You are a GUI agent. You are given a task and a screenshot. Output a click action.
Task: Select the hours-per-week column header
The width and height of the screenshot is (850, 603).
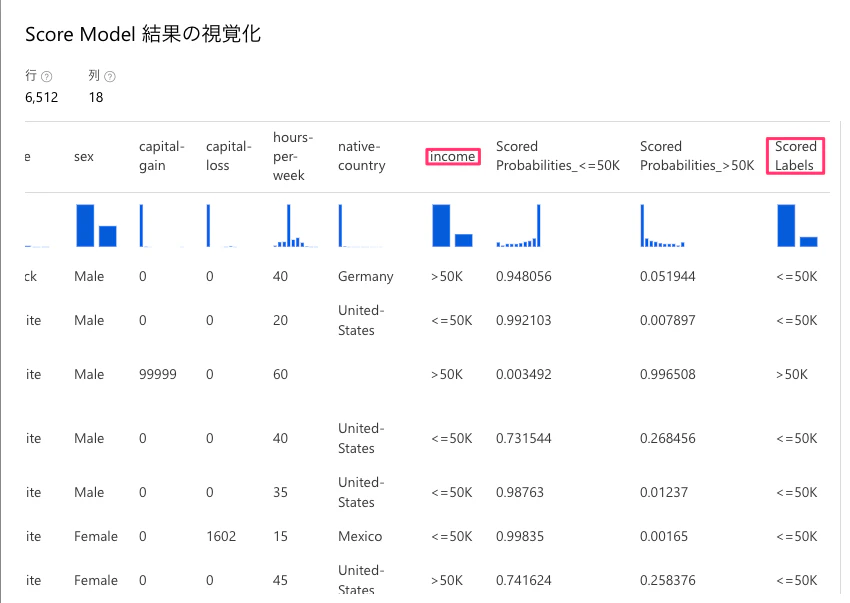coord(293,156)
